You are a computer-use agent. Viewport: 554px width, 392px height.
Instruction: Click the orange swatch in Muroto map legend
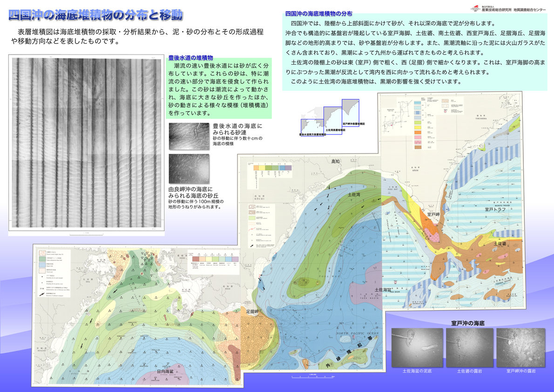tap(418, 132)
